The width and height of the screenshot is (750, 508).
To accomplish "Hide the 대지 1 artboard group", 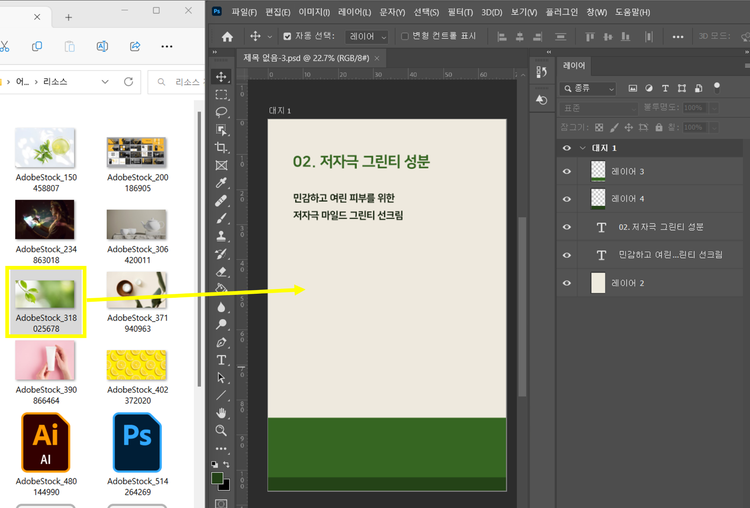I will [567, 148].
